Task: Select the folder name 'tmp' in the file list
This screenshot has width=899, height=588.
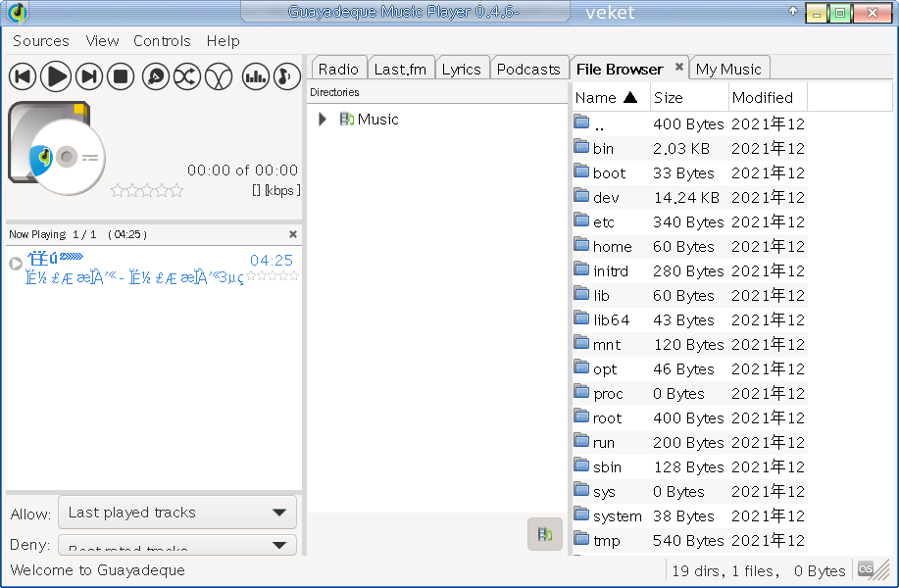Action: [607, 541]
